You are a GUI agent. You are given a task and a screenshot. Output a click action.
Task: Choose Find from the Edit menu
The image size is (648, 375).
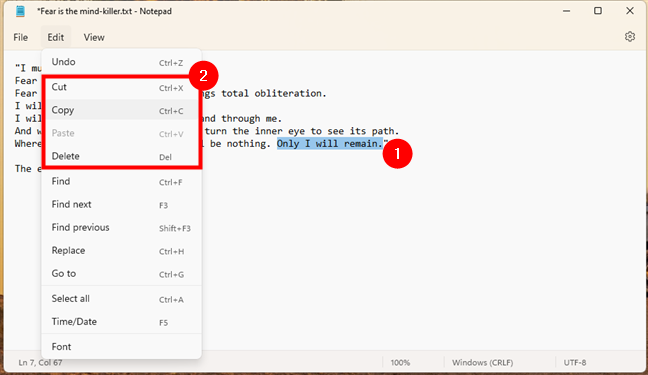tap(121, 182)
